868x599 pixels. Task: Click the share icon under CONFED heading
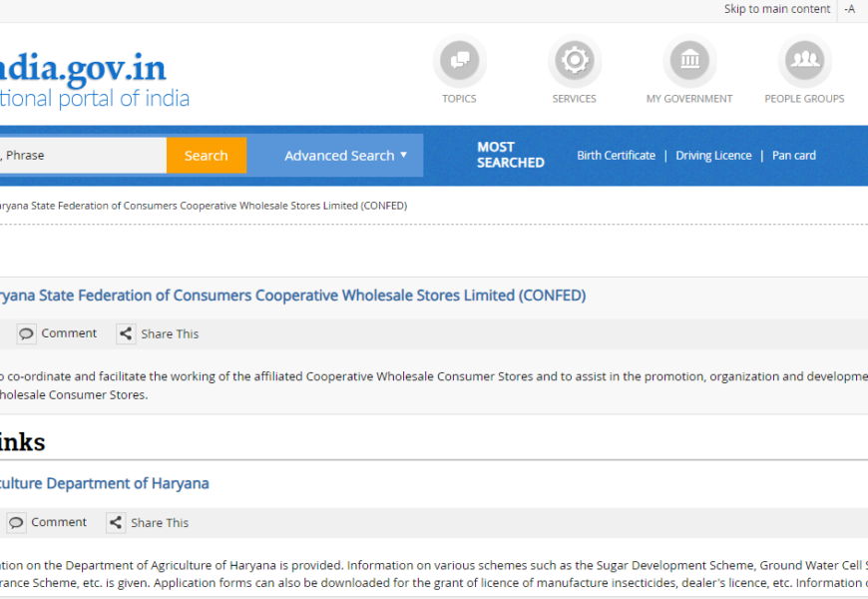(x=126, y=333)
